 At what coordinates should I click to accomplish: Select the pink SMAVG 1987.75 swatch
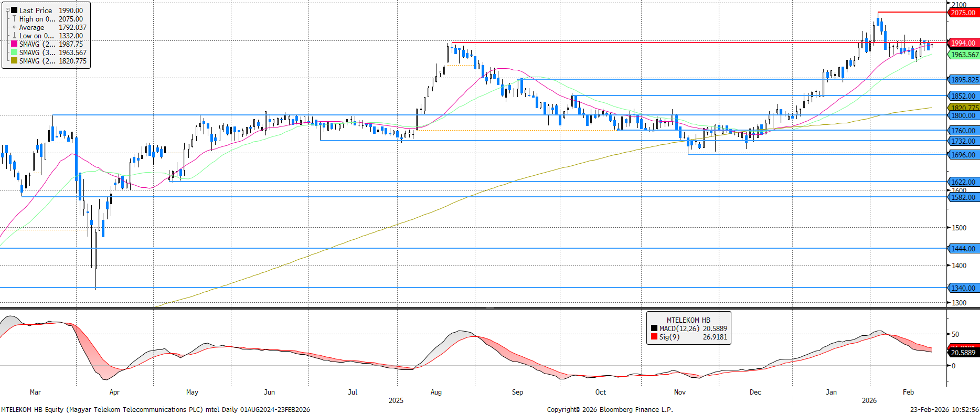pos(14,44)
